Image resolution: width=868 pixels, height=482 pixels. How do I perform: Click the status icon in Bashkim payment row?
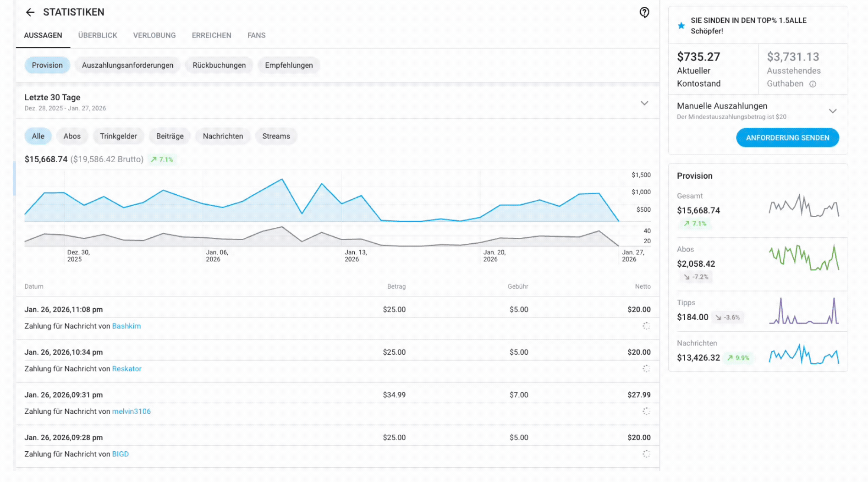click(646, 326)
